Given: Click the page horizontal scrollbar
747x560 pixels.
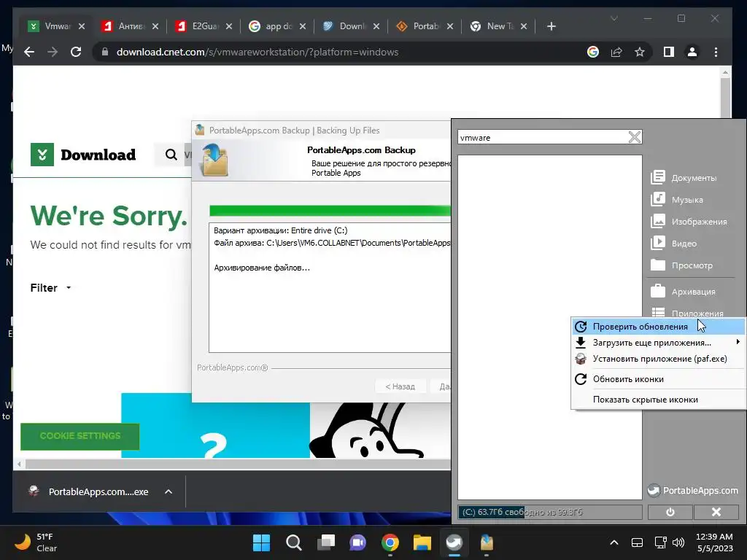Looking at the screenshot, I should (237, 464).
